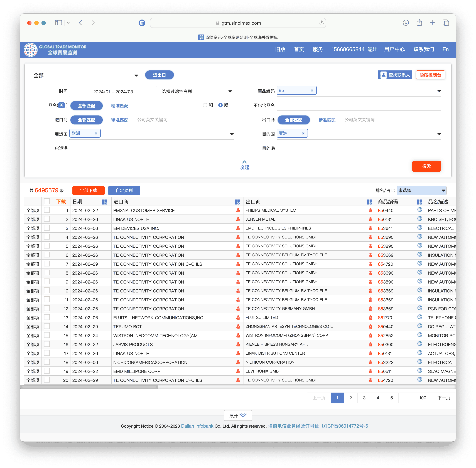Go to results page 2
The image size is (476, 468).
coord(350,398)
